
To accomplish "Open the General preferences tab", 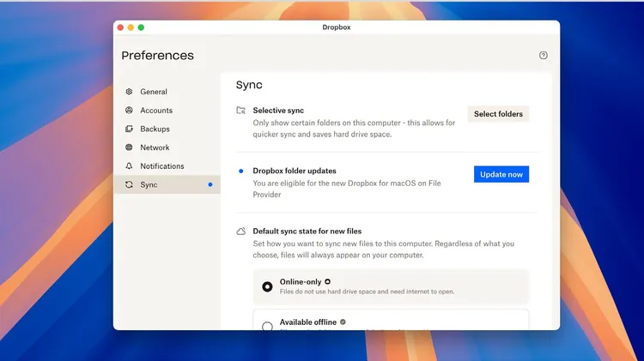I will click(167, 92).
